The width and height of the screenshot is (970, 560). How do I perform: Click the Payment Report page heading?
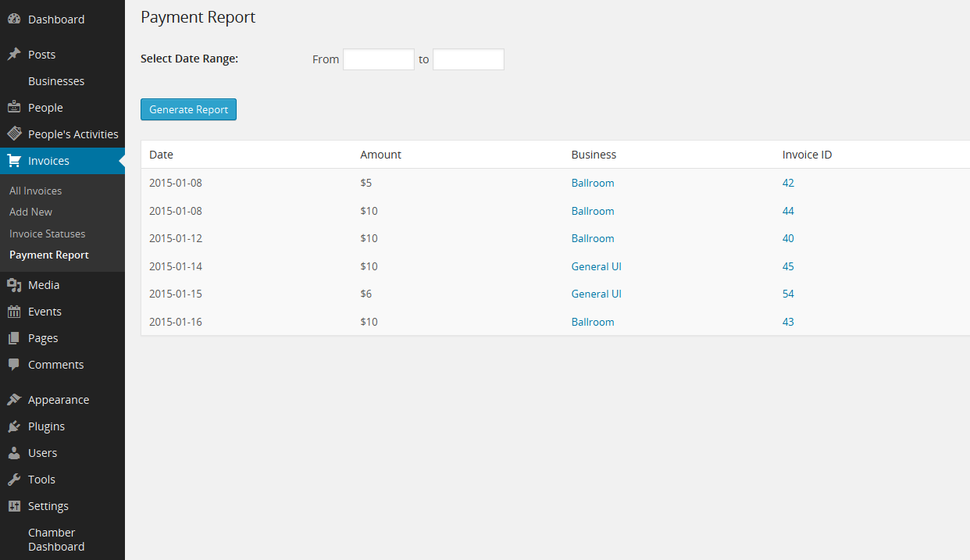[198, 17]
